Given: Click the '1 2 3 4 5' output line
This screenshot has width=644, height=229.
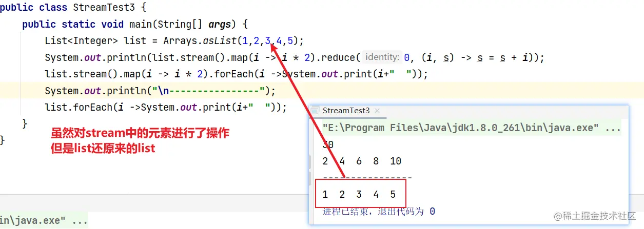Looking at the screenshot, I should tap(359, 194).
